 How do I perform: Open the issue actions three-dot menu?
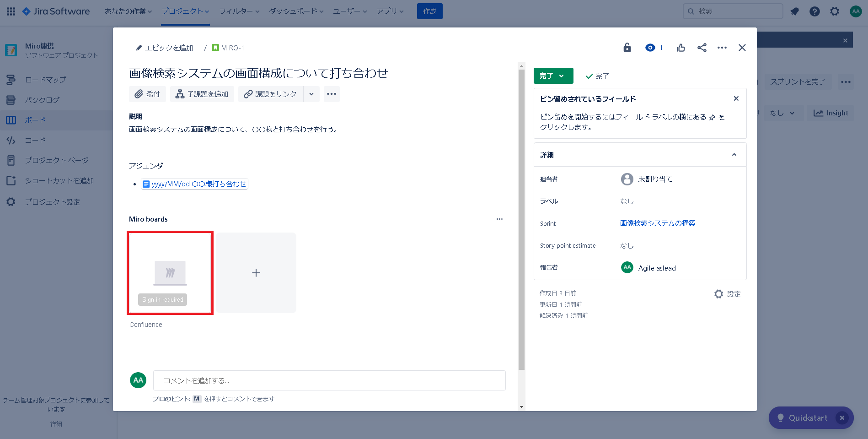click(x=722, y=48)
